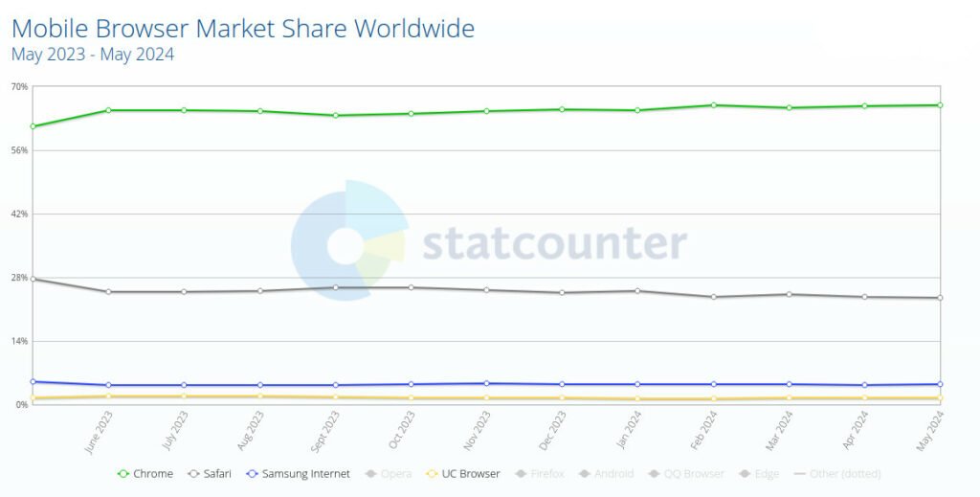Screen dimensions: 980x497
Task: Click the 28% y-axis label
Action: pos(19,278)
